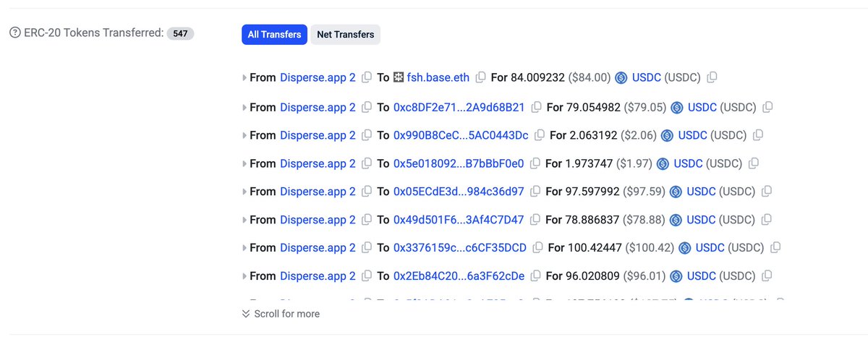Open USDC token link in 100.42447 row
868x342 pixels.
tap(710, 247)
